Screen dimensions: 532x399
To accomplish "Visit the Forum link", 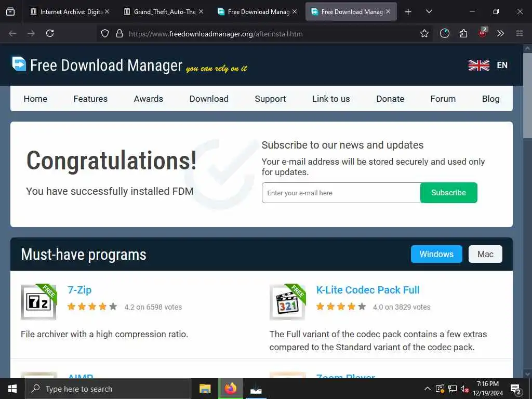I will (x=443, y=99).
